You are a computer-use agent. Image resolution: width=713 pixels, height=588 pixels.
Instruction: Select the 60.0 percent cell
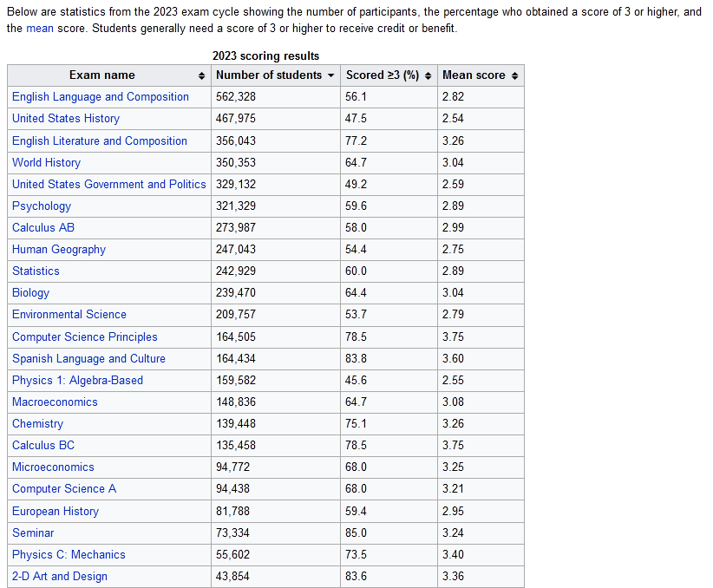pos(389,271)
